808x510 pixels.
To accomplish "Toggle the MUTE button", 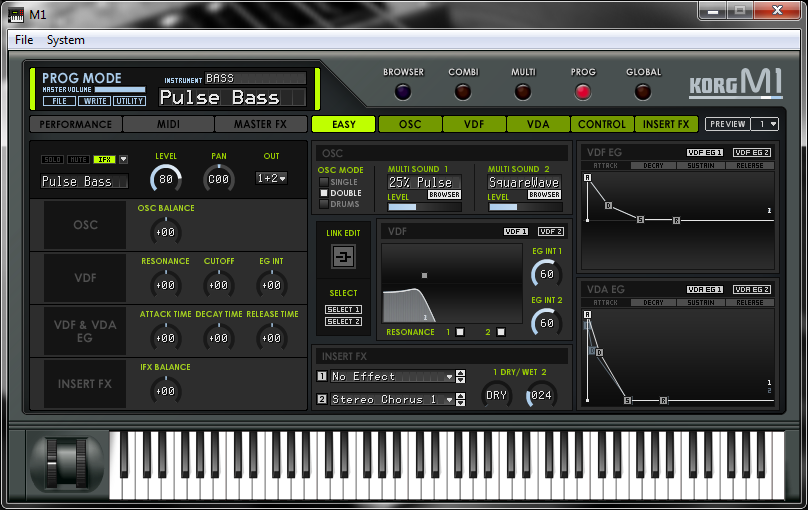I will click(78, 160).
